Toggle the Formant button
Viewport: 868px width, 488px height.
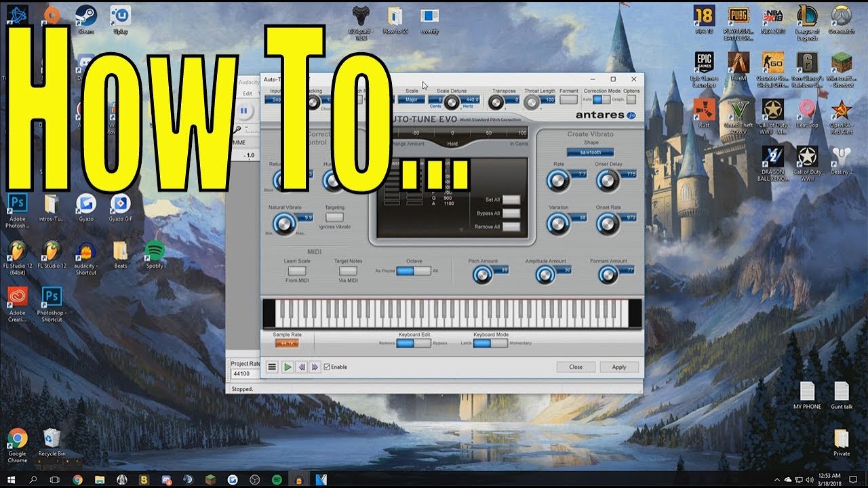569,100
